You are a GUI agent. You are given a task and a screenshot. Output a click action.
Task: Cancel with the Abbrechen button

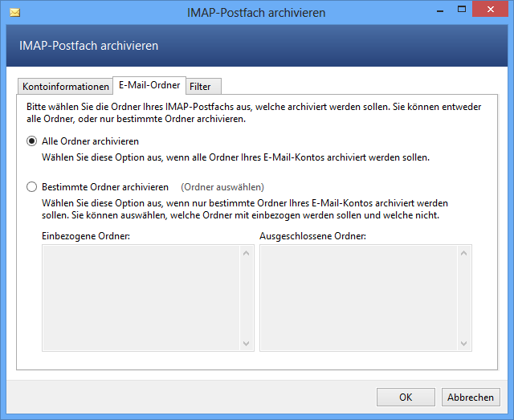pos(471,397)
